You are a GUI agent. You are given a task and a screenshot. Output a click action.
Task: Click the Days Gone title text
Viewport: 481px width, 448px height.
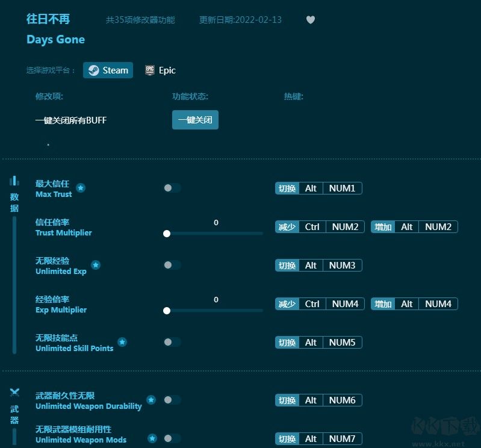coord(55,40)
